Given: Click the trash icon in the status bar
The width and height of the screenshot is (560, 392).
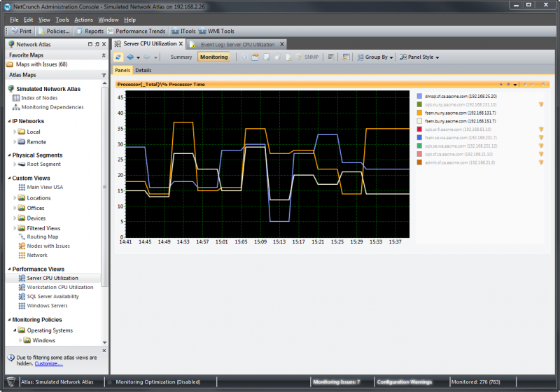Looking at the screenshot, I should 11,381.
